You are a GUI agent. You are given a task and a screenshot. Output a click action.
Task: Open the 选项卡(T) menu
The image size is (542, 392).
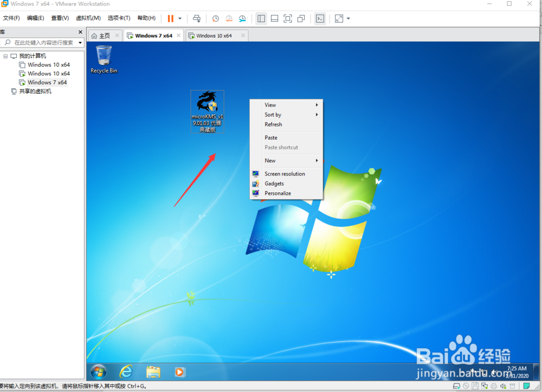click(119, 18)
